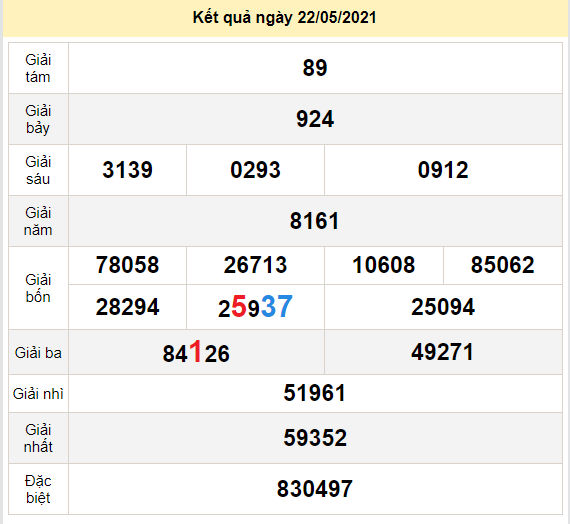Image resolution: width=570 pixels, height=524 pixels.
Task: Select Giải bốn number 78058
Action: tap(127, 265)
